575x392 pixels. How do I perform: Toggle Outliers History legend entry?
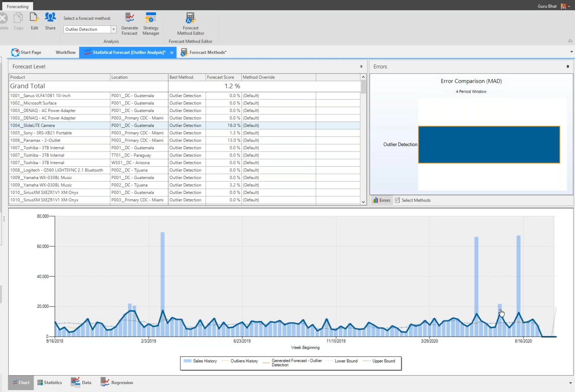tap(240, 361)
